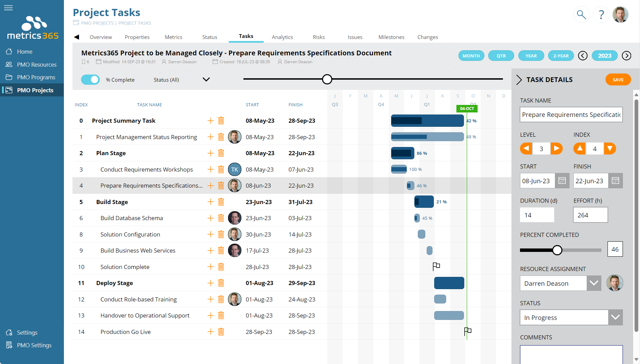Open Settings in sidebar
The height and width of the screenshot is (364, 640).
pos(27,333)
